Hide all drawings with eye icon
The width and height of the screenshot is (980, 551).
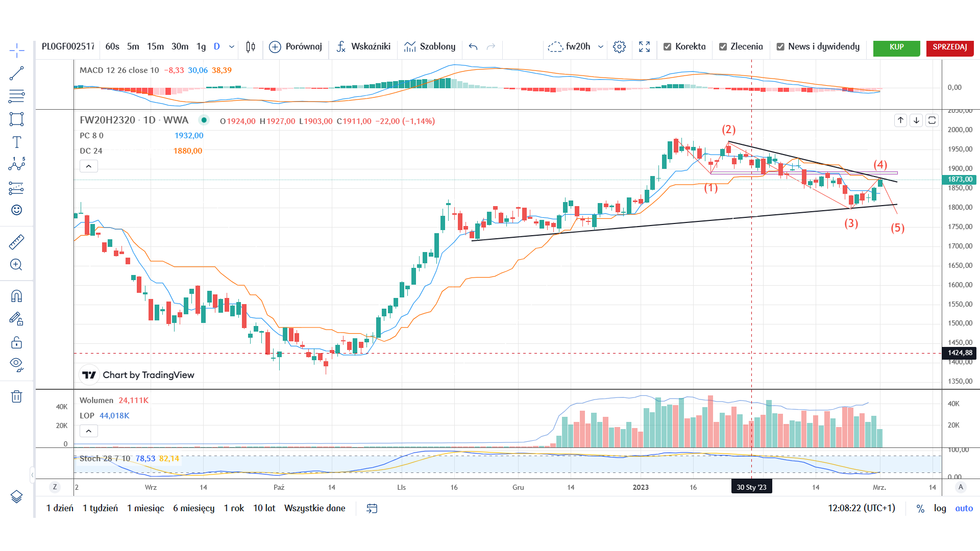[x=16, y=365]
